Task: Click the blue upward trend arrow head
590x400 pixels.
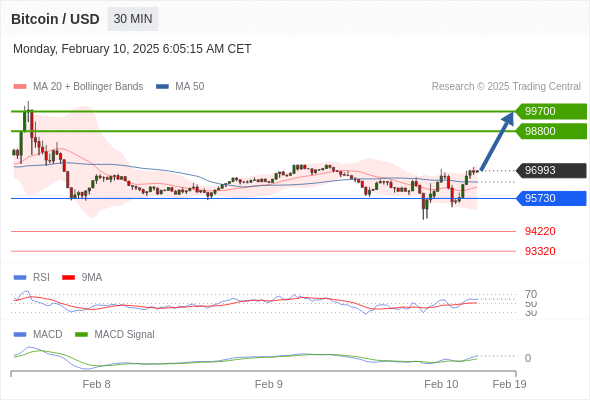Action: (x=508, y=118)
